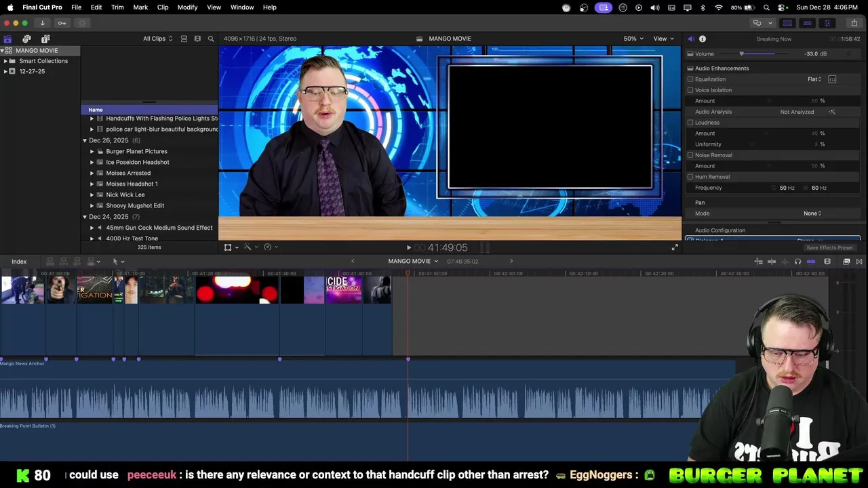Turn on solo with headphones icon

point(797,262)
